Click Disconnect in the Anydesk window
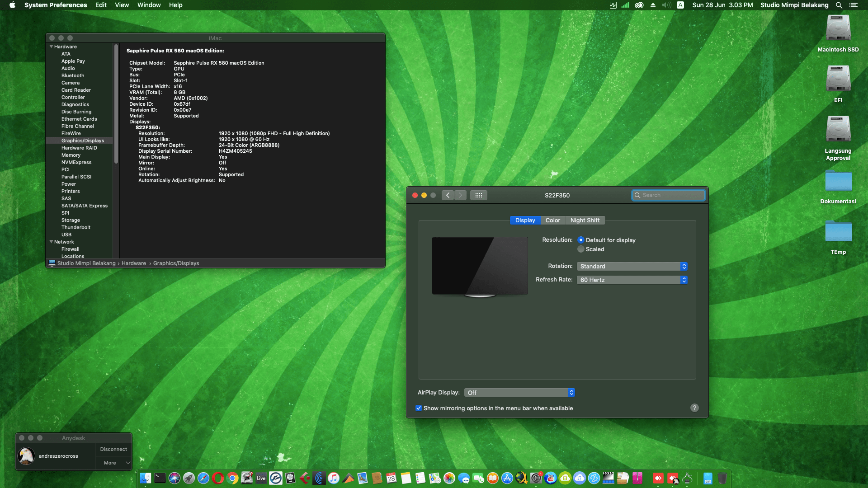This screenshot has width=868, height=488. [113, 449]
